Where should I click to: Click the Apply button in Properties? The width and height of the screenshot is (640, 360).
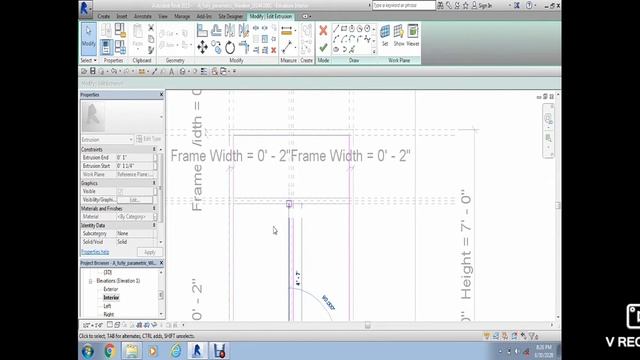[x=150, y=252]
